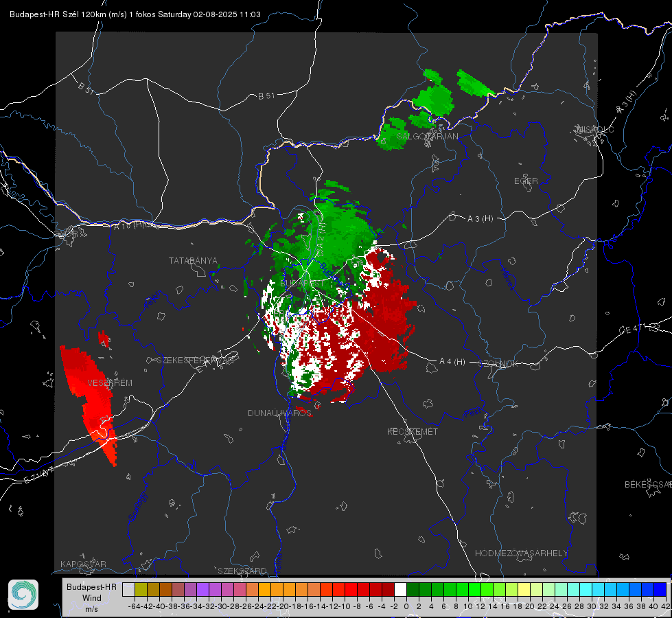Screen dimensions: 672x618
Task: Click the legend value '42' label
Action: pyautogui.click(x=665, y=606)
